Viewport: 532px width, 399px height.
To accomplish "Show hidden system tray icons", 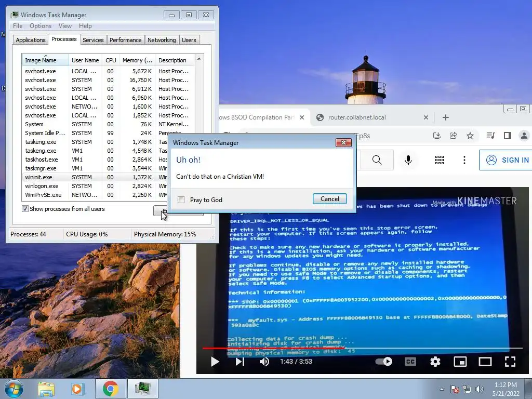I will tap(442, 389).
